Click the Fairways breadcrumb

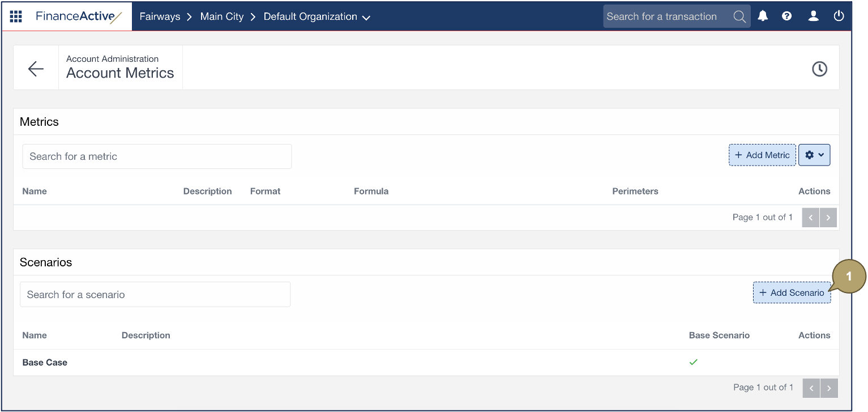pyautogui.click(x=160, y=17)
